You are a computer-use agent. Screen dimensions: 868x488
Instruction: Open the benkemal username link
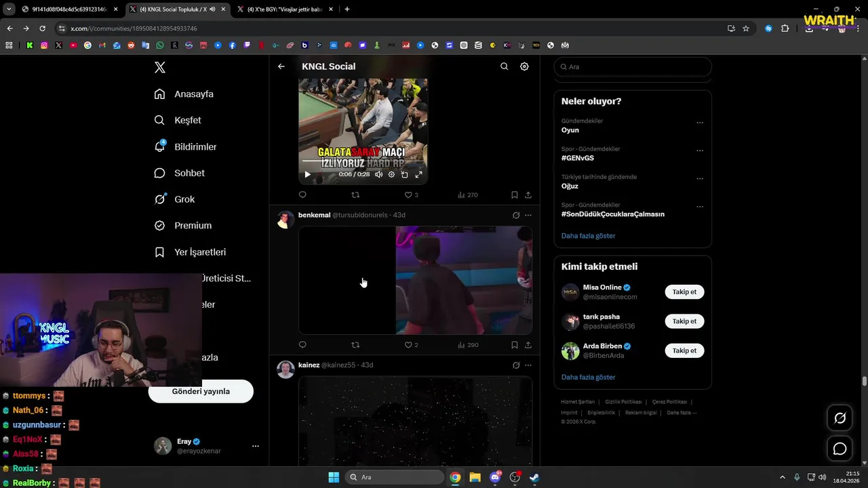(x=314, y=215)
